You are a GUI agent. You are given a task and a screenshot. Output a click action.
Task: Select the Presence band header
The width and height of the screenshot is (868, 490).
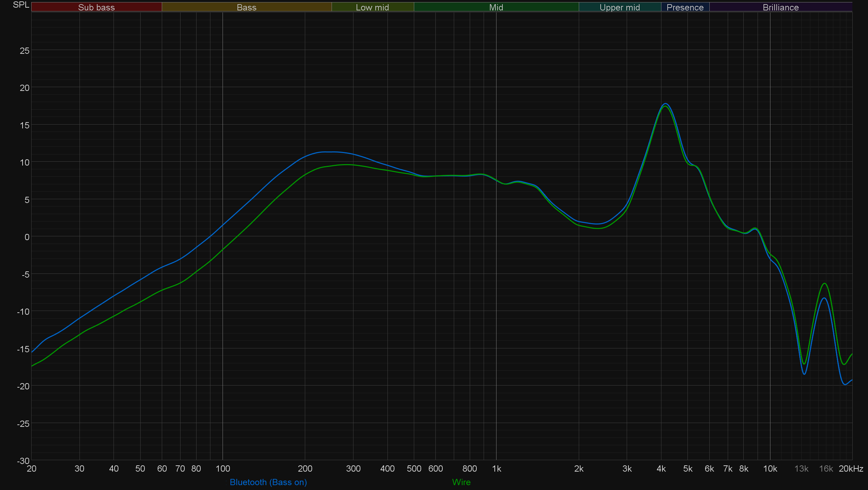(685, 7)
